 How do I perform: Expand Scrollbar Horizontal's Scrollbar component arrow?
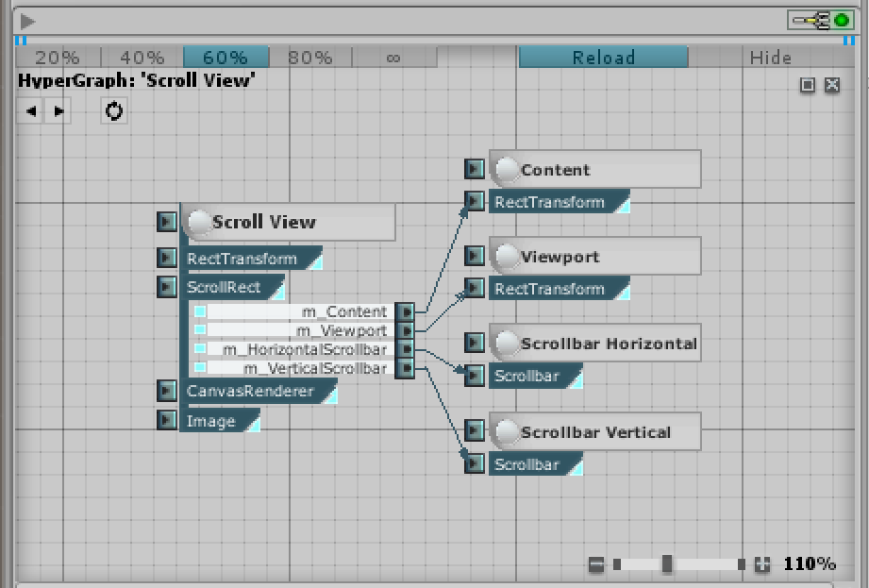pyautogui.click(x=474, y=376)
